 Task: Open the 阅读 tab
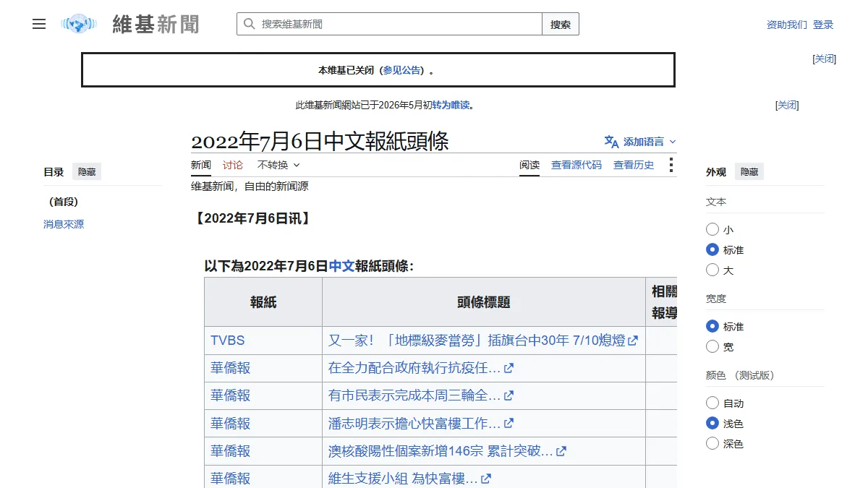(529, 165)
